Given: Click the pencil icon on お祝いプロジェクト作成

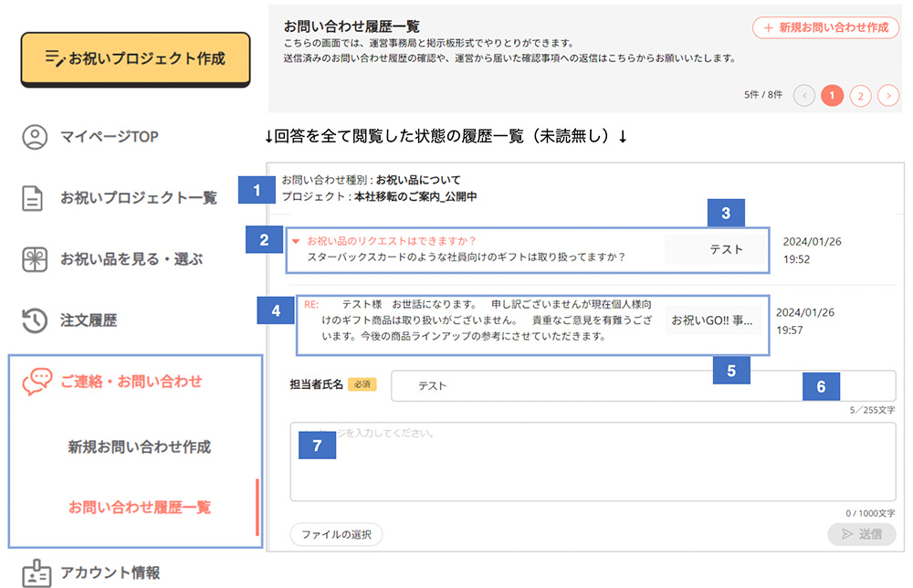Looking at the screenshot, I should click(x=54, y=58).
